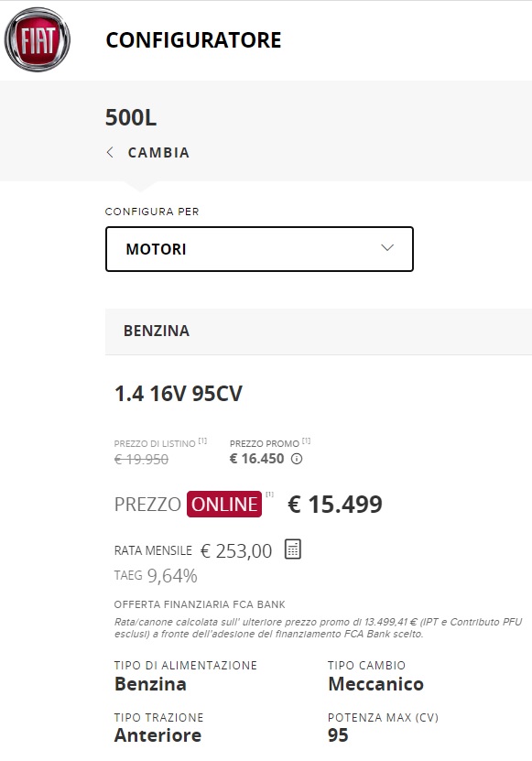Image resolution: width=532 pixels, height=761 pixels.
Task: Open footnote [1] next to Prezzo promo
Action: (x=306, y=441)
